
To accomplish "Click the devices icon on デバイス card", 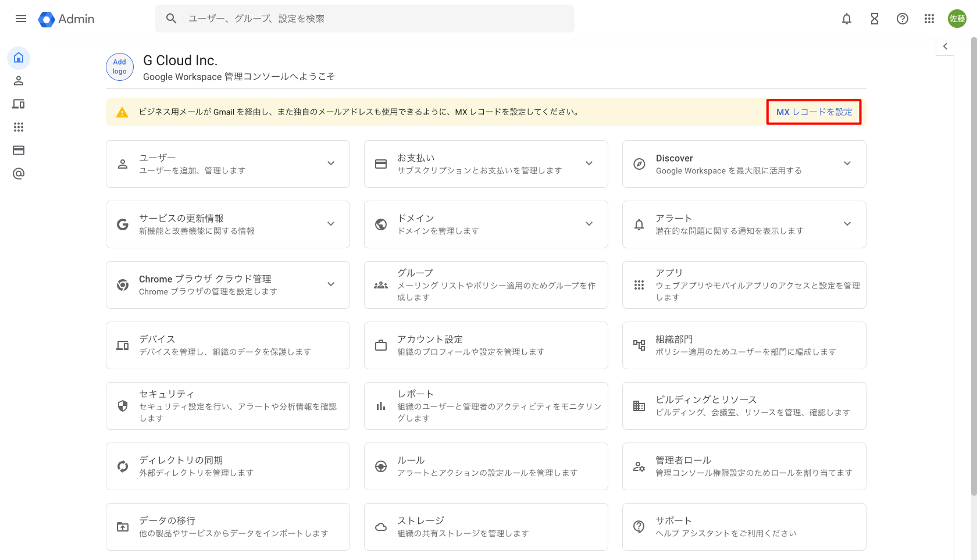I will (x=123, y=345).
